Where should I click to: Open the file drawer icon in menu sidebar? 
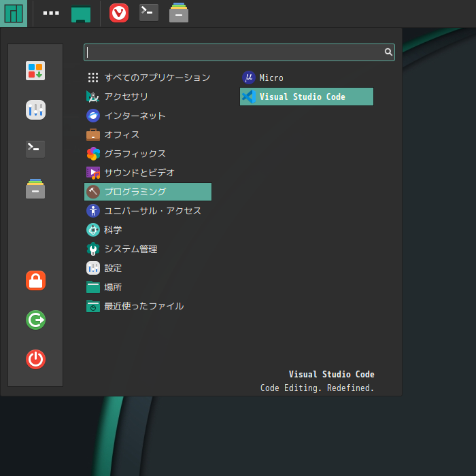[35, 188]
